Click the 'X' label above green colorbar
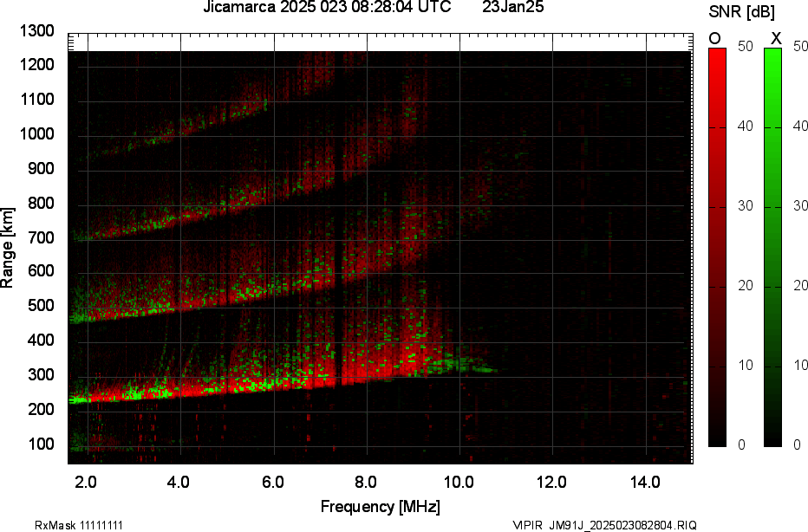808x532 pixels. click(776, 39)
